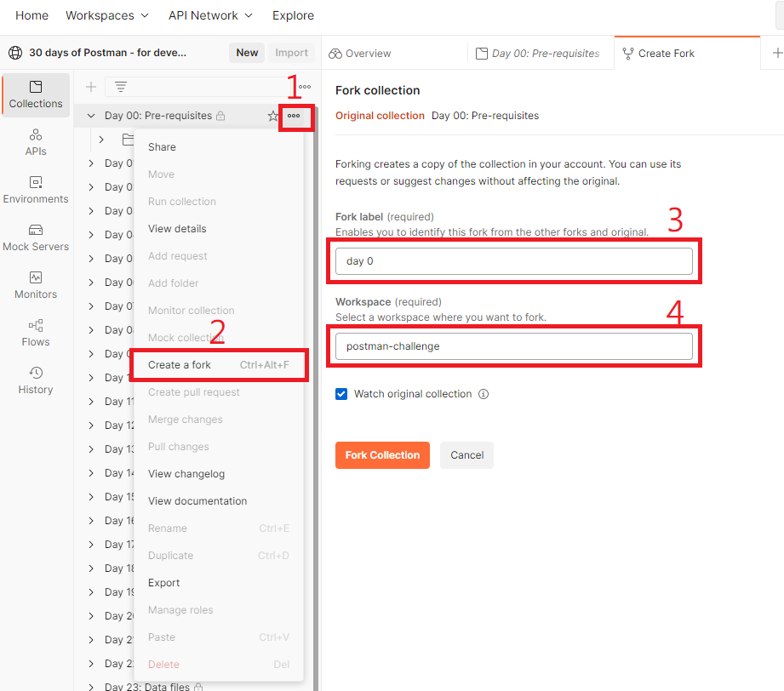Collapse the Day 00: Pre-requisites collection

pos(91,116)
